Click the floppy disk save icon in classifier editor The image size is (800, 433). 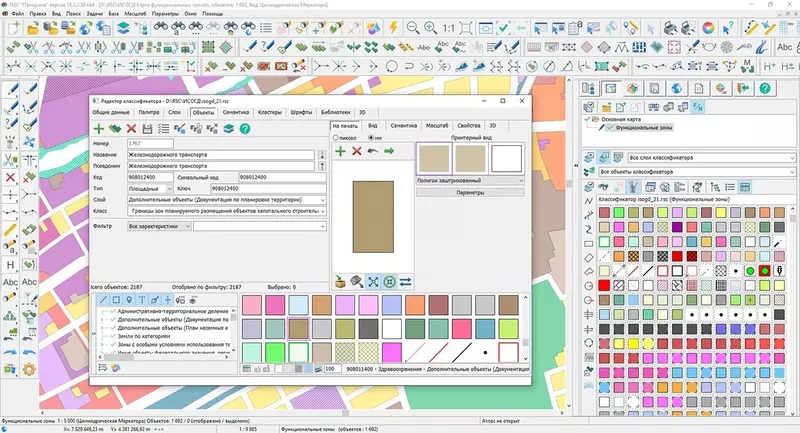click(148, 129)
